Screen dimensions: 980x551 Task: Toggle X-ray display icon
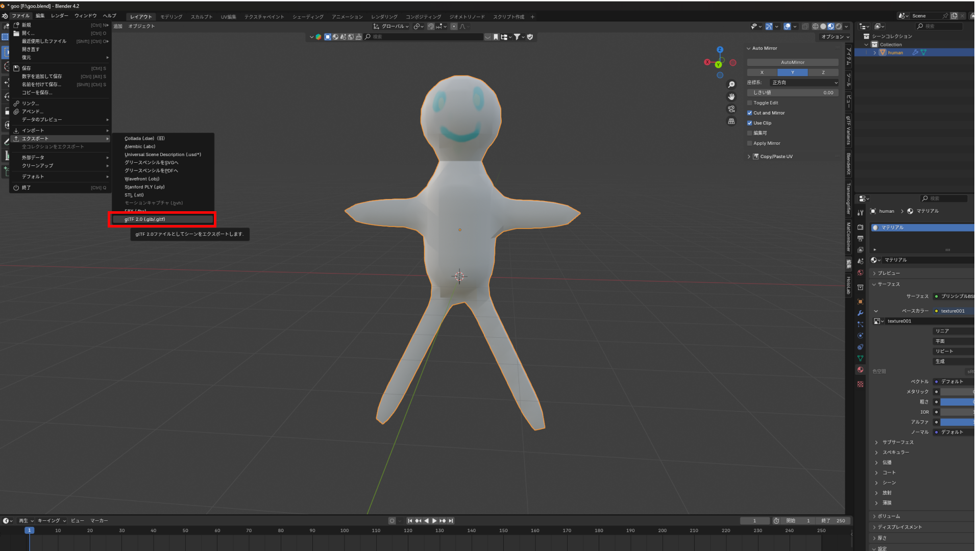pos(805,27)
